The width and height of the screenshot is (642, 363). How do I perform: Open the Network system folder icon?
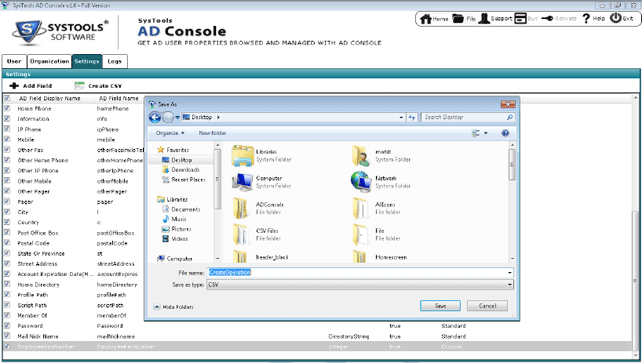coord(361,182)
